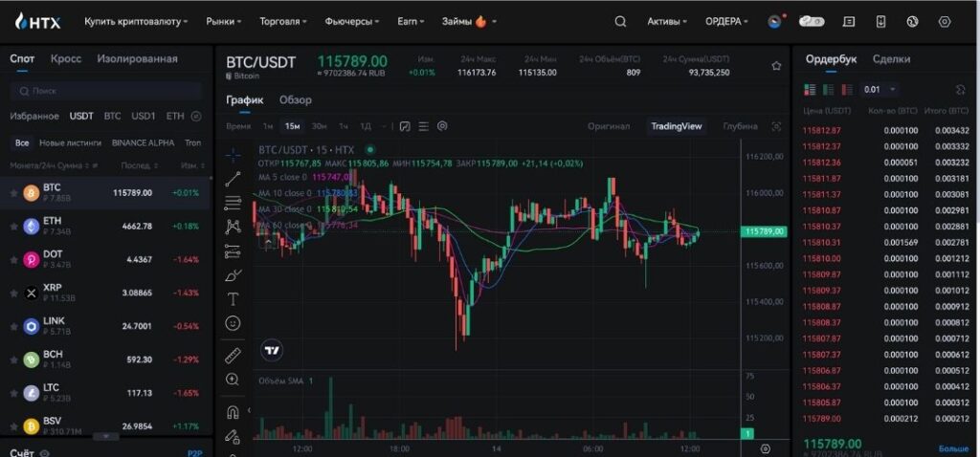Open the search magnifier in header

tap(620, 21)
